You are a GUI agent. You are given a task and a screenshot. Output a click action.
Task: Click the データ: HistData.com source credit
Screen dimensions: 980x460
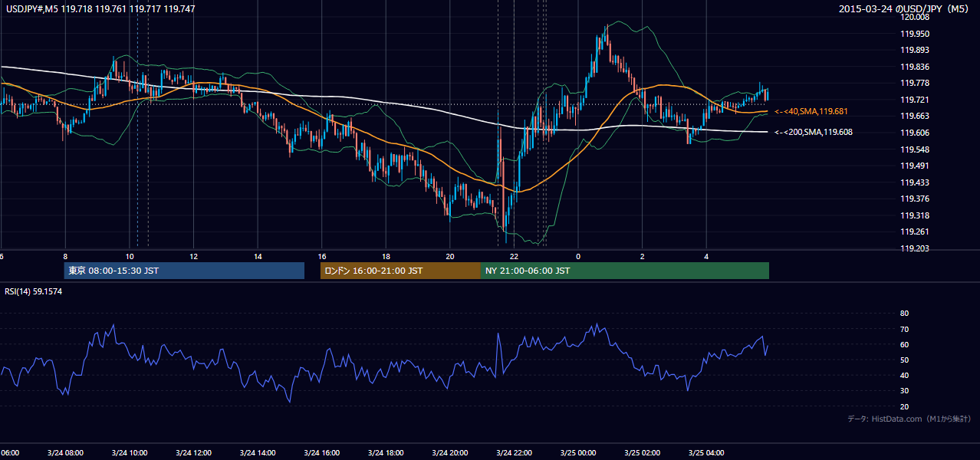(x=909, y=419)
